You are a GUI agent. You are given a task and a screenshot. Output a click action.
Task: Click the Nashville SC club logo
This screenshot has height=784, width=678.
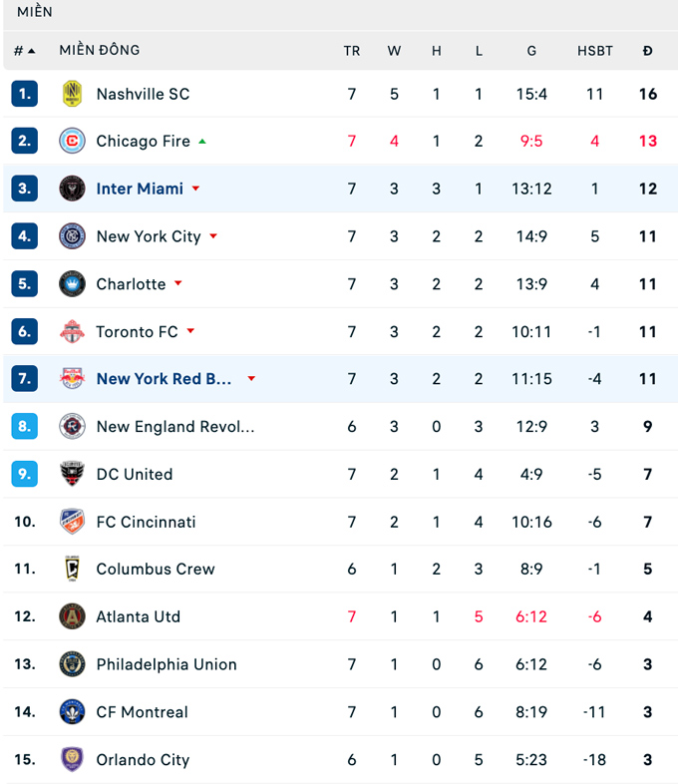[x=72, y=94]
